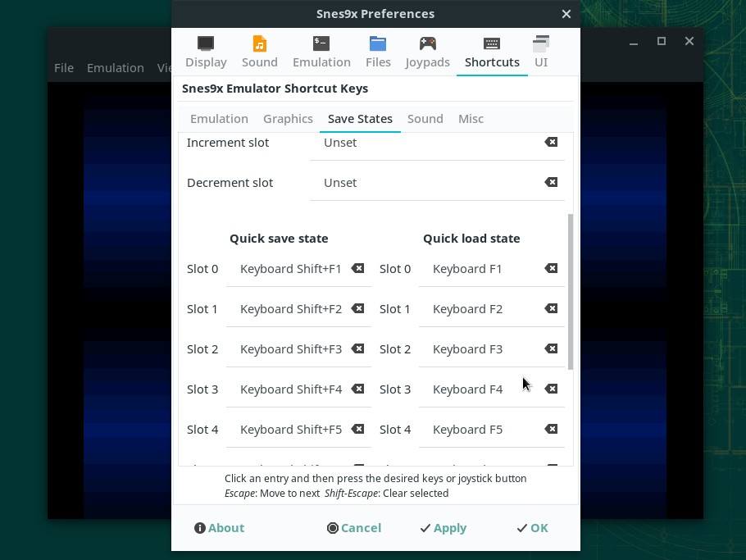Open the File menu in Snes9x main window
The width and height of the screenshot is (746, 560).
(64, 68)
